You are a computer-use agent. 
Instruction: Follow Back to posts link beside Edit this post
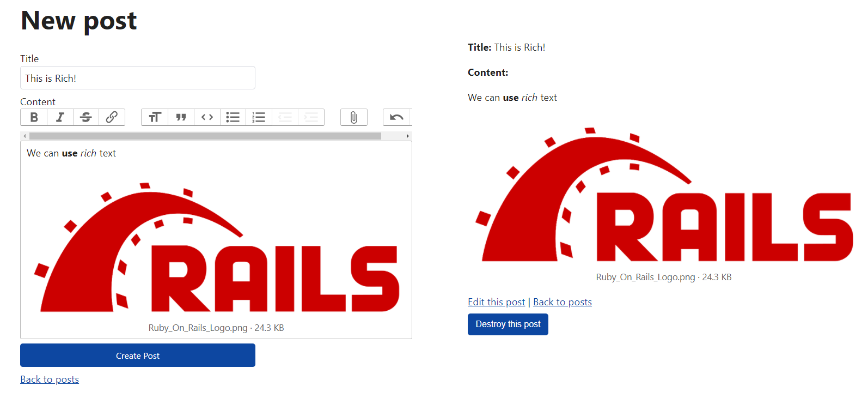click(563, 302)
